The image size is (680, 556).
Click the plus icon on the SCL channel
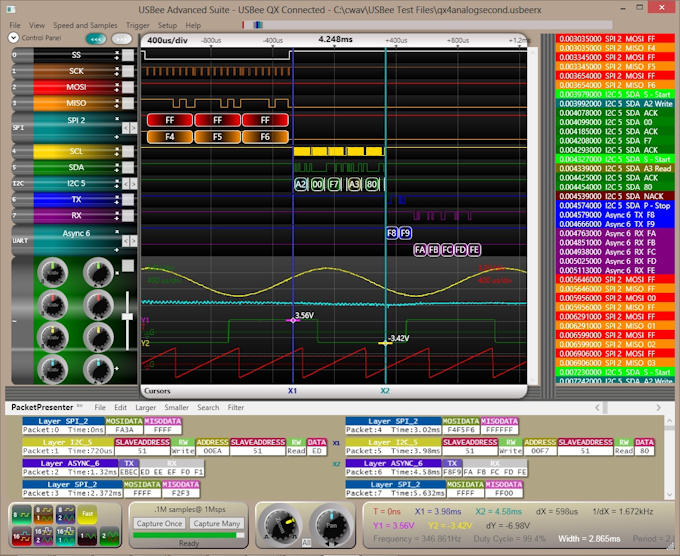click(x=116, y=154)
